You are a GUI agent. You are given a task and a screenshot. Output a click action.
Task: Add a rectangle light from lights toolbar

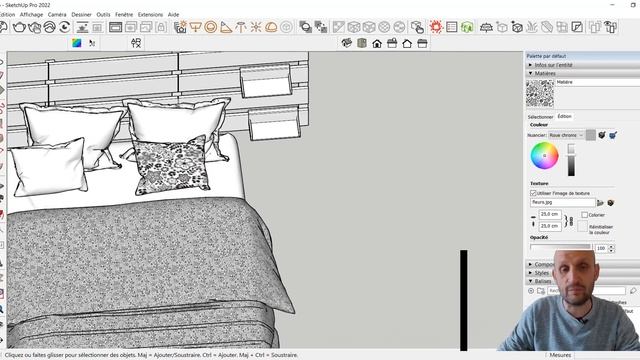coord(196,27)
